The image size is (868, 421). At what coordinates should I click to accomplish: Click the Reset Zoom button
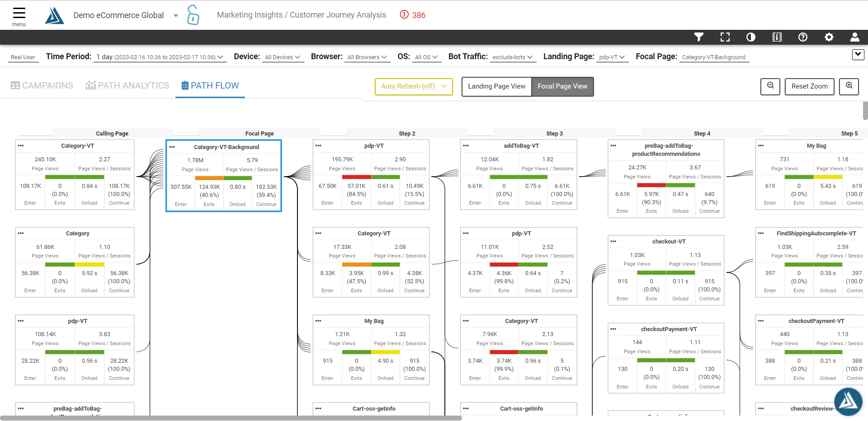[810, 86]
